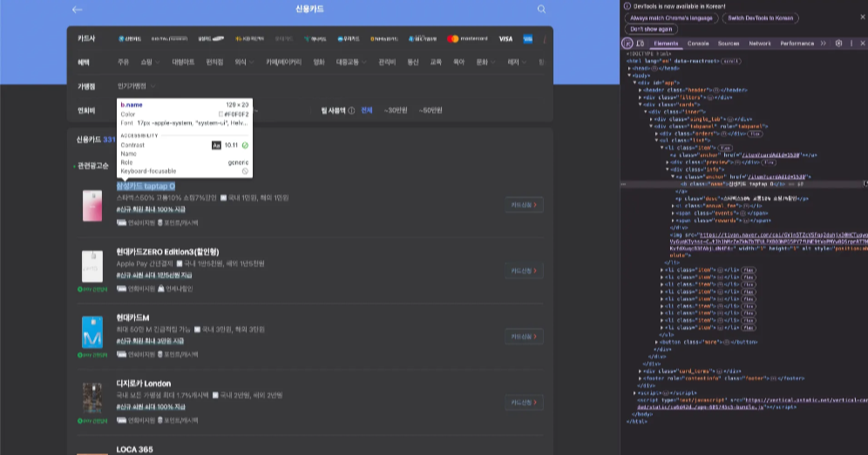Expand the 대중교통 benefit dropdown

tap(351, 63)
